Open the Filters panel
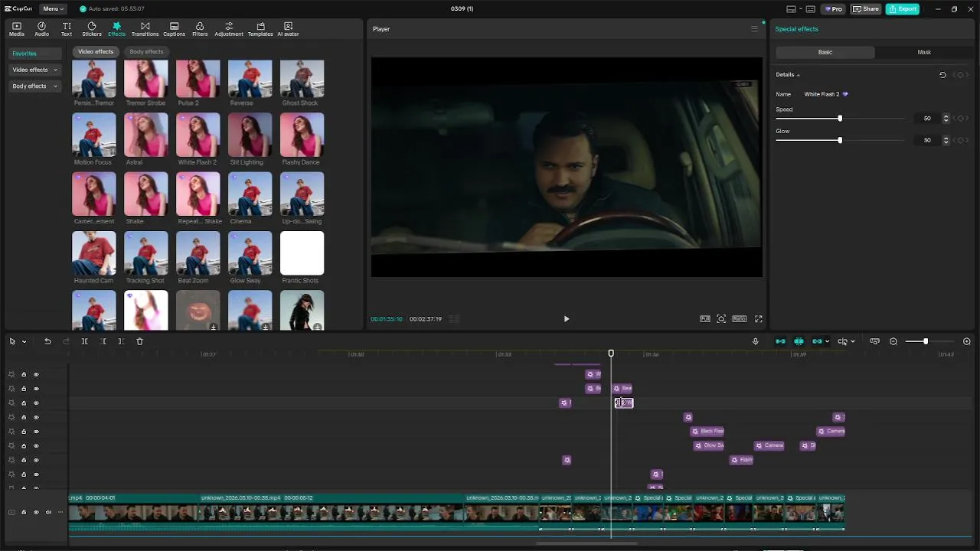This screenshot has width=980, height=551. click(x=200, y=29)
